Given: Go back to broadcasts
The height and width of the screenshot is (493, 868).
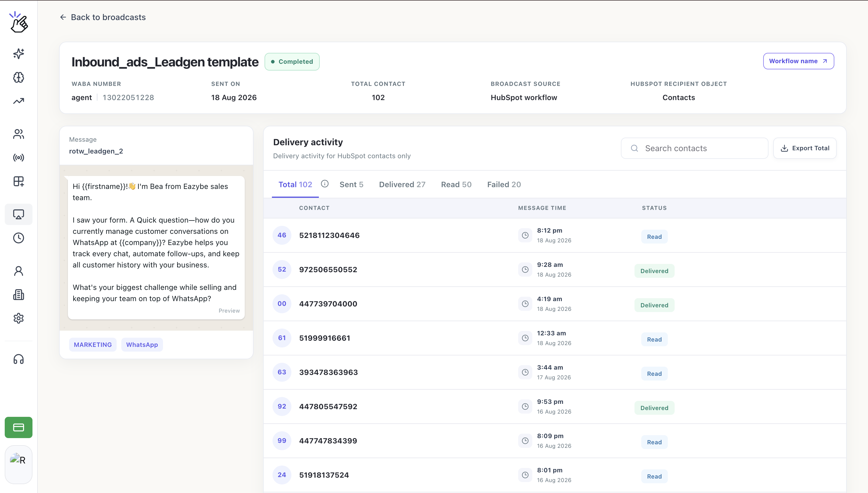Looking at the screenshot, I should point(103,17).
